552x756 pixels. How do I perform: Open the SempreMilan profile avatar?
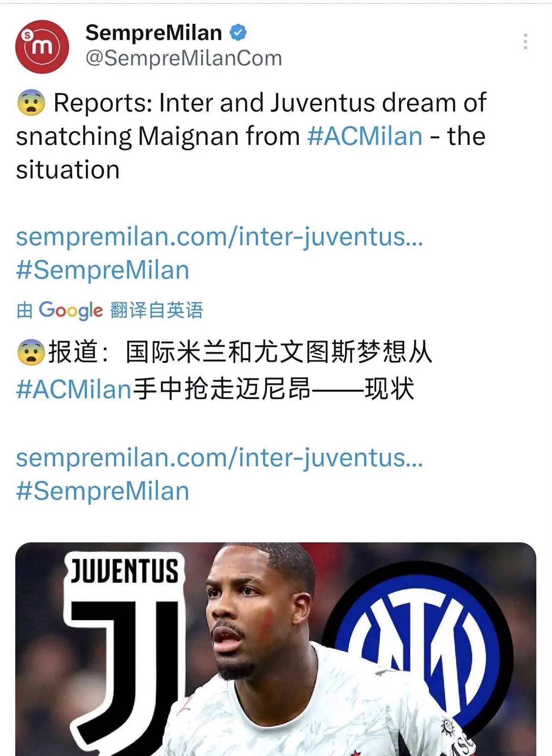pyautogui.click(x=42, y=46)
